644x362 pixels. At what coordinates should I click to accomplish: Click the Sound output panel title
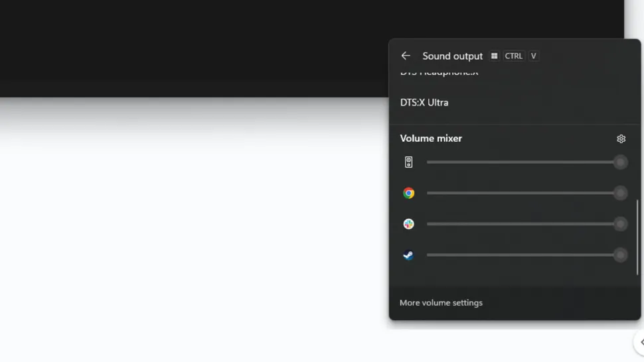(452, 56)
